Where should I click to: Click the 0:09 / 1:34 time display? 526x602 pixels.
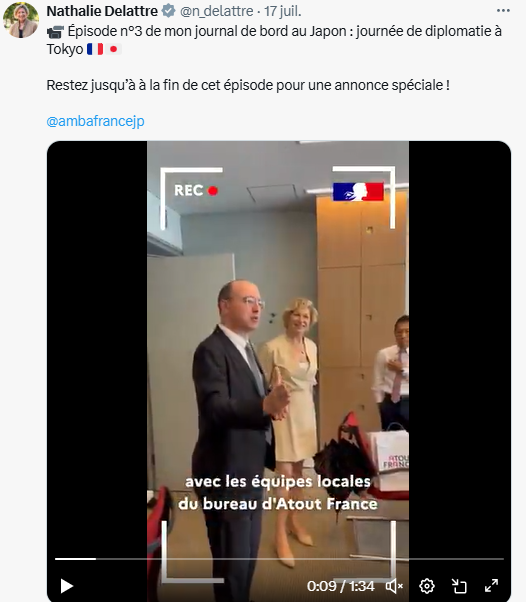tap(340, 586)
